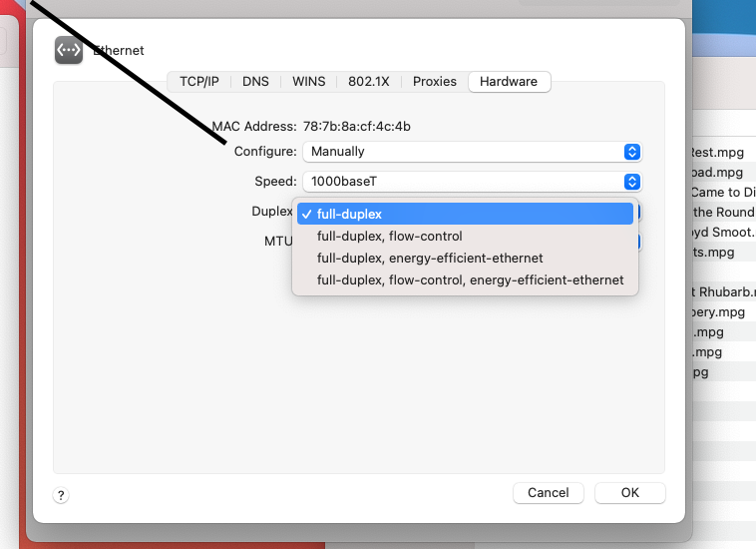Switch to the TCP/IP tab

pos(199,82)
